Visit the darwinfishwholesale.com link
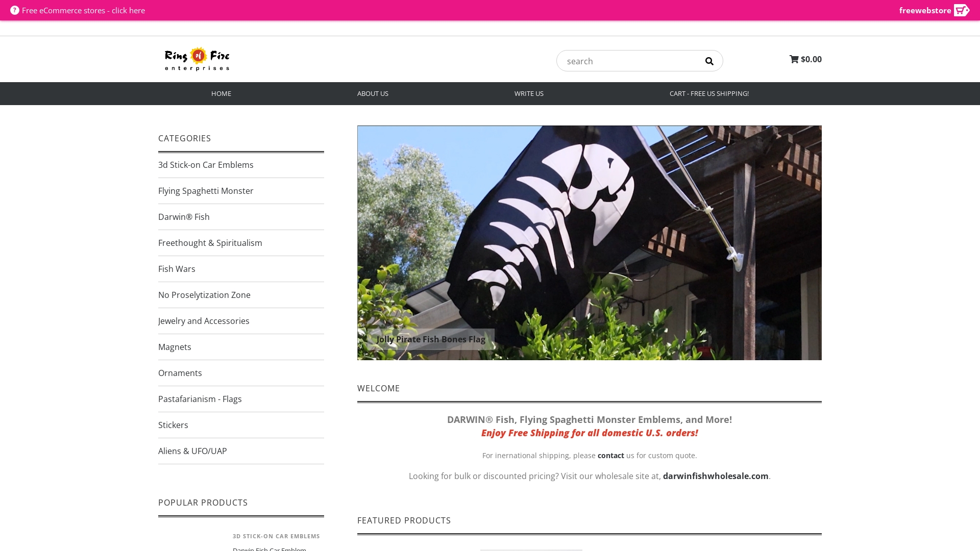Image resolution: width=980 pixels, height=551 pixels. pos(715,476)
